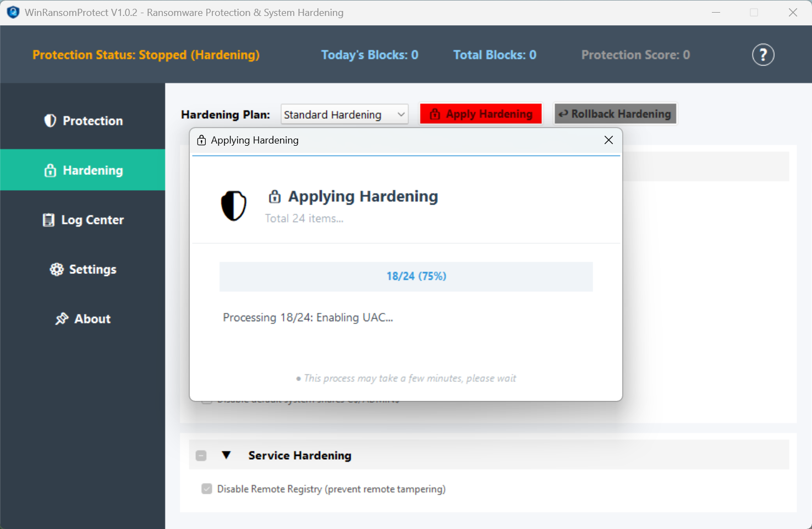Click the 18/24 (75%) progress bar

pyautogui.click(x=406, y=276)
